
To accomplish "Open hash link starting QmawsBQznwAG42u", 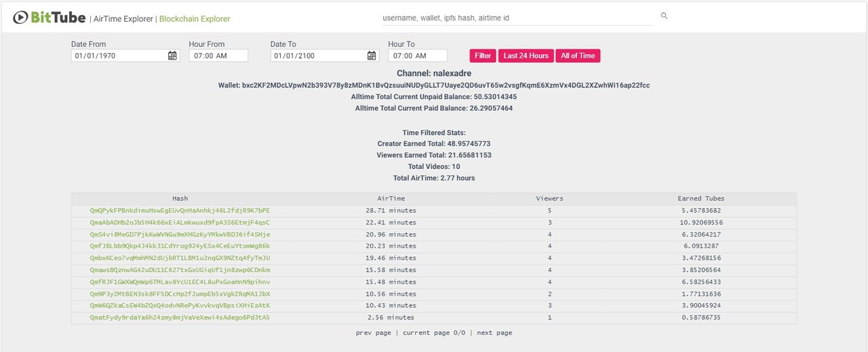I will [180, 270].
